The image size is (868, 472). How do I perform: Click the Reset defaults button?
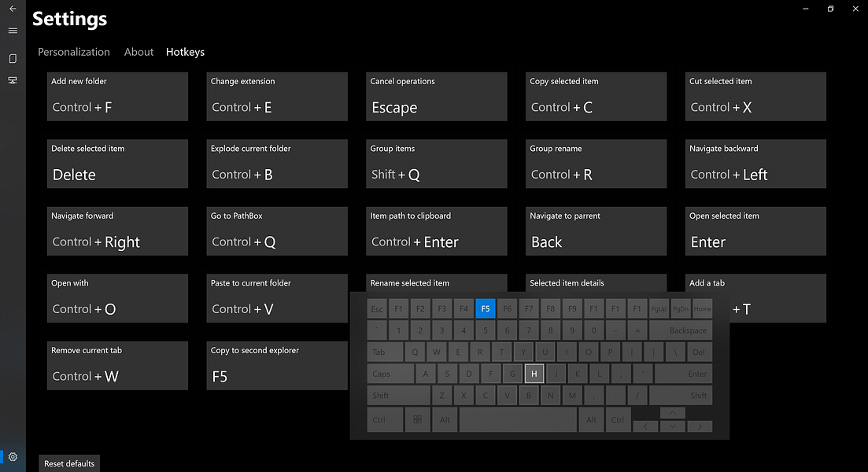tap(69, 463)
